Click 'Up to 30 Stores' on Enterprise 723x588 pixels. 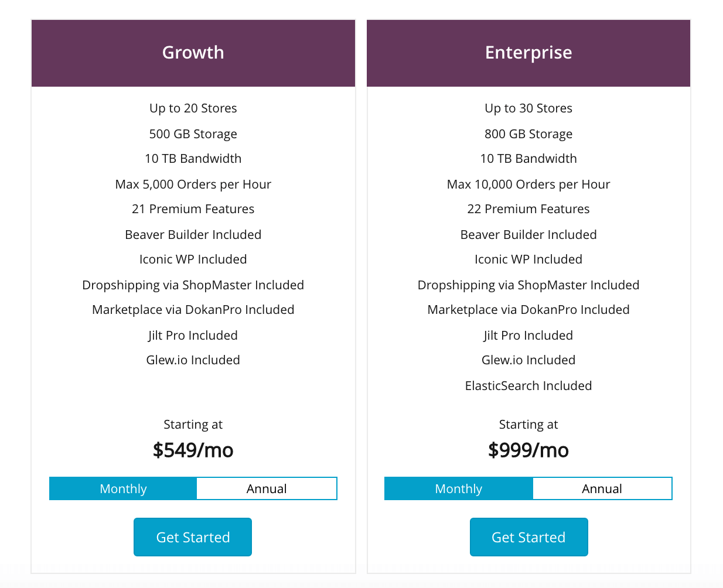pos(528,108)
